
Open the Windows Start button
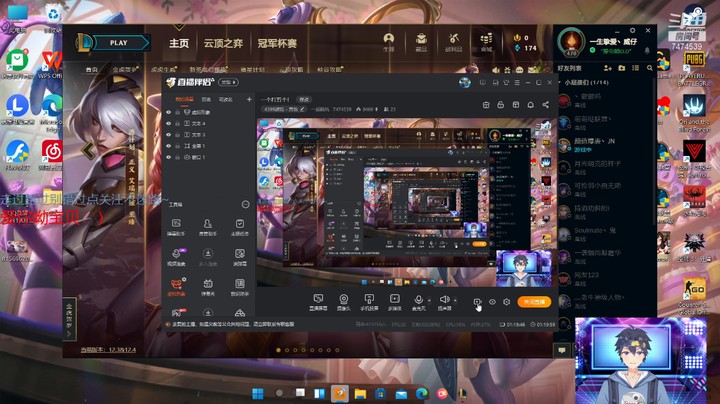pos(258,393)
